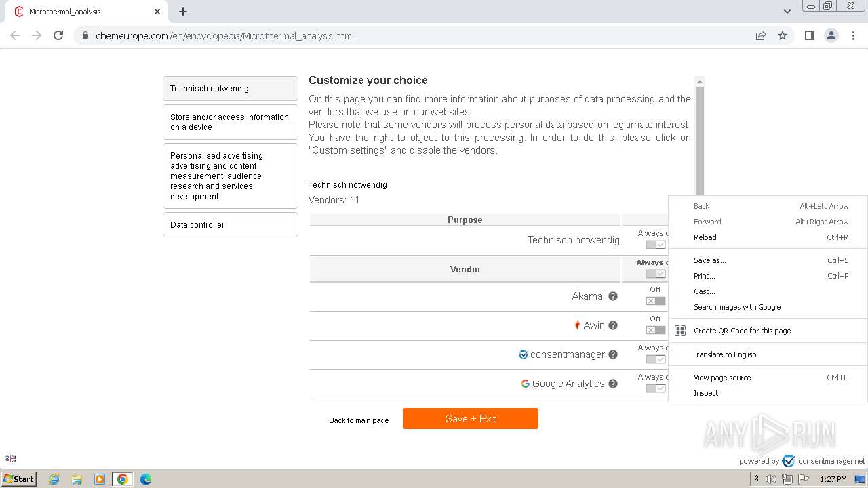Click the Chrome taskbar icon
Image resolution: width=868 pixels, height=488 pixels.
point(123,479)
